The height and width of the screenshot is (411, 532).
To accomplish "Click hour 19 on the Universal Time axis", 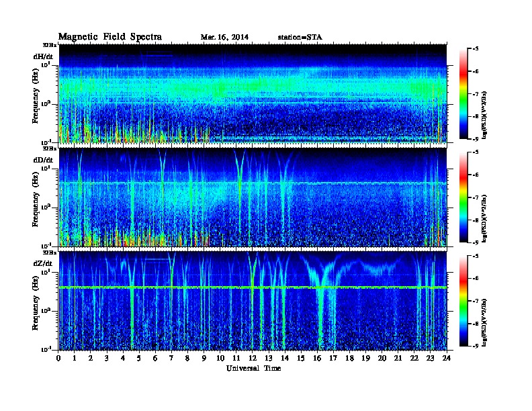I will [x=365, y=358].
